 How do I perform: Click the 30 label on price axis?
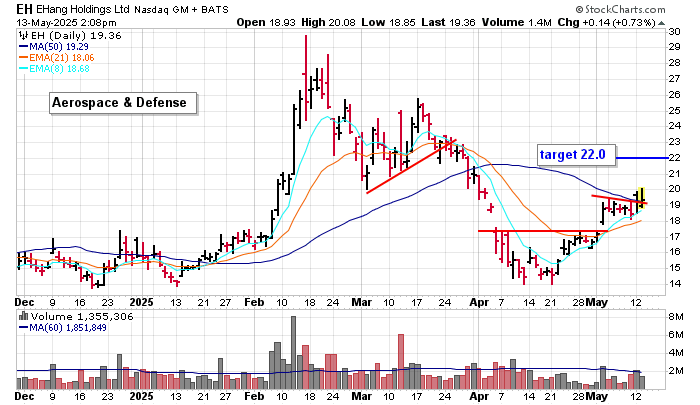pyautogui.click(x=675, y=31)
